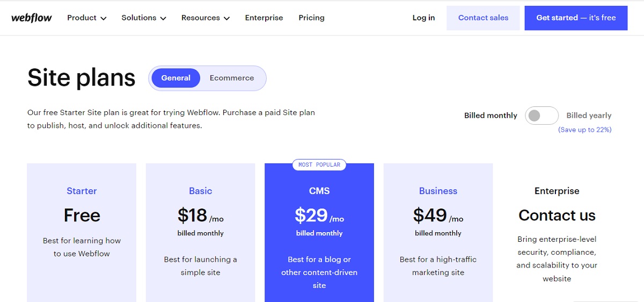The width and height of the screenshot is (644, 302).
Task: Go to the Enterprise nav link
Action: tap(264, 18)
